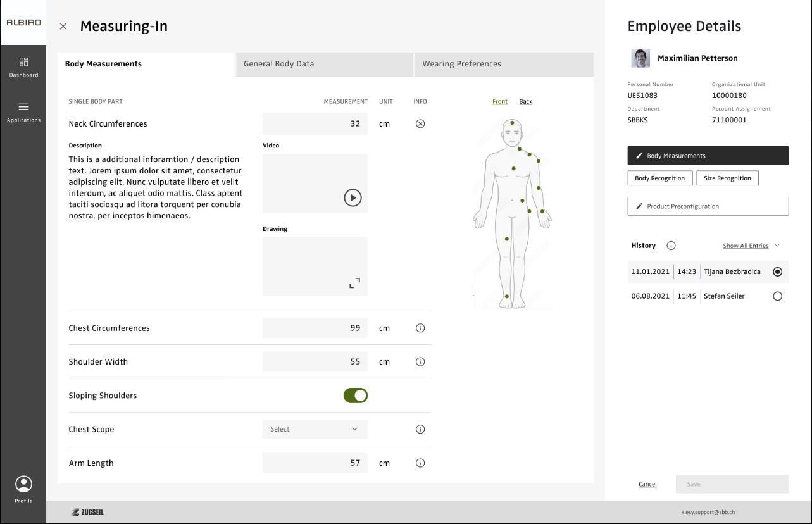The image size is (812, 524).
Task: Open the Dashboard icon in sidebar
Action: pyautogui.click(x=23, y=62)
